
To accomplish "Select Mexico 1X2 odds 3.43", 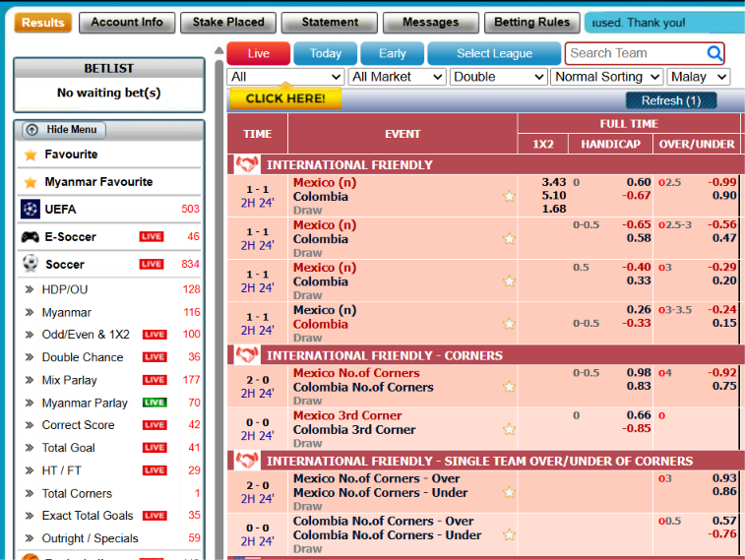I will 553,182.
